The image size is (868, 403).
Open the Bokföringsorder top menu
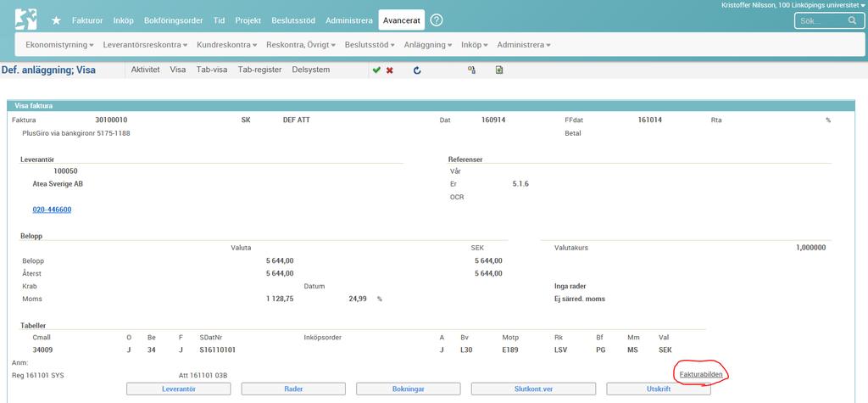point(173,20)
